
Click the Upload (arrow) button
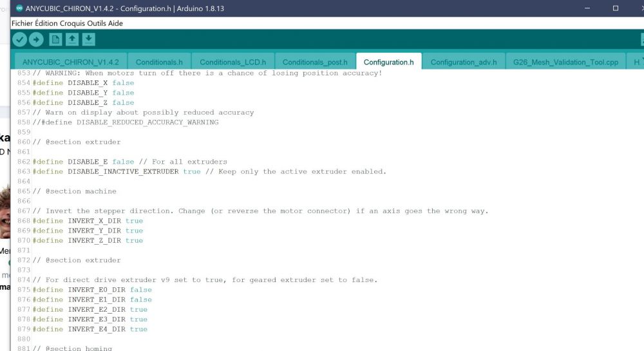(36, 39)
